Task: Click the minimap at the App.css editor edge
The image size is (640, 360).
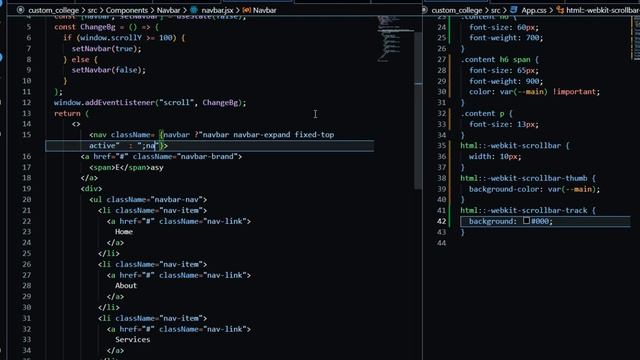Action: pyautogui.click(x=636, y=37)
